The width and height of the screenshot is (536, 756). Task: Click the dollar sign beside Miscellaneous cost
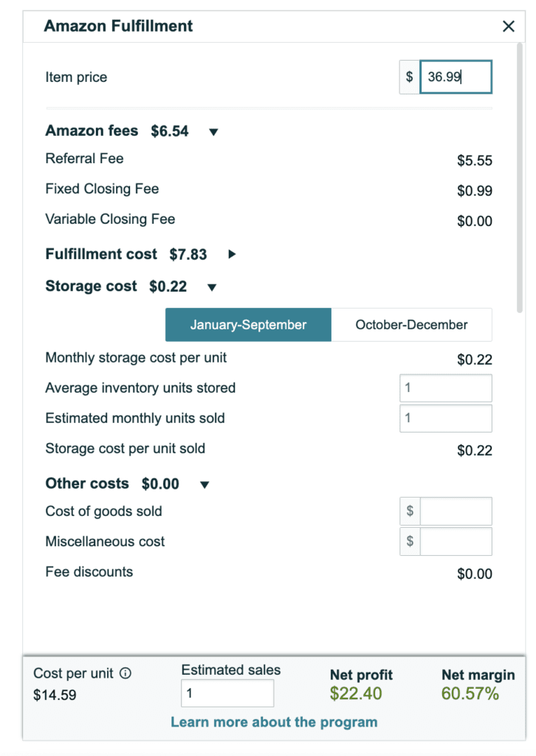pos(410,541)
